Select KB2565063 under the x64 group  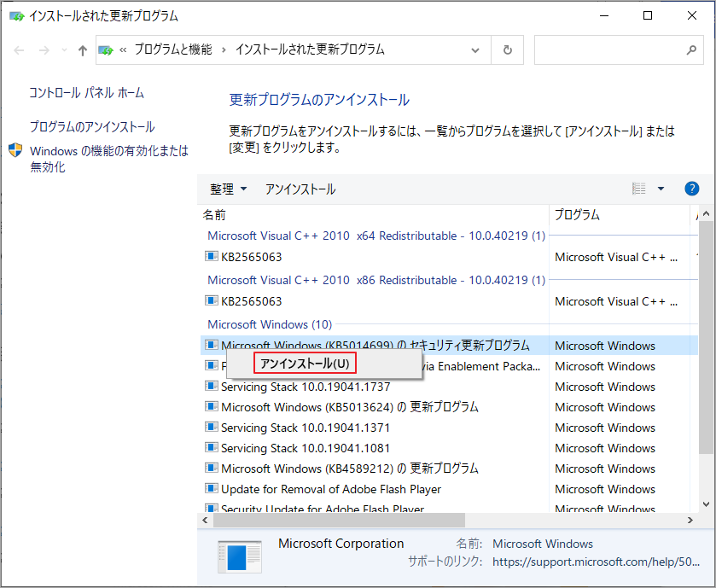click(x=251, y=257)
